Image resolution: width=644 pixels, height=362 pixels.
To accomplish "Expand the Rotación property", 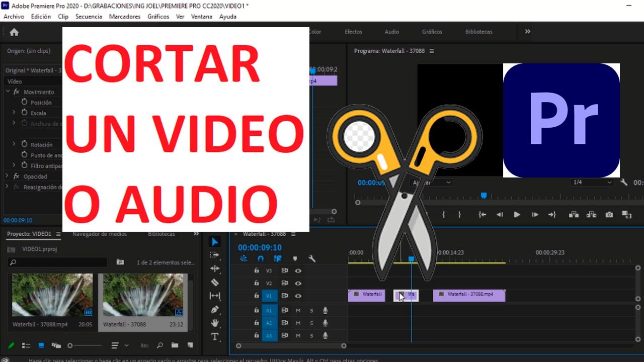I will (x=14, y=144).
